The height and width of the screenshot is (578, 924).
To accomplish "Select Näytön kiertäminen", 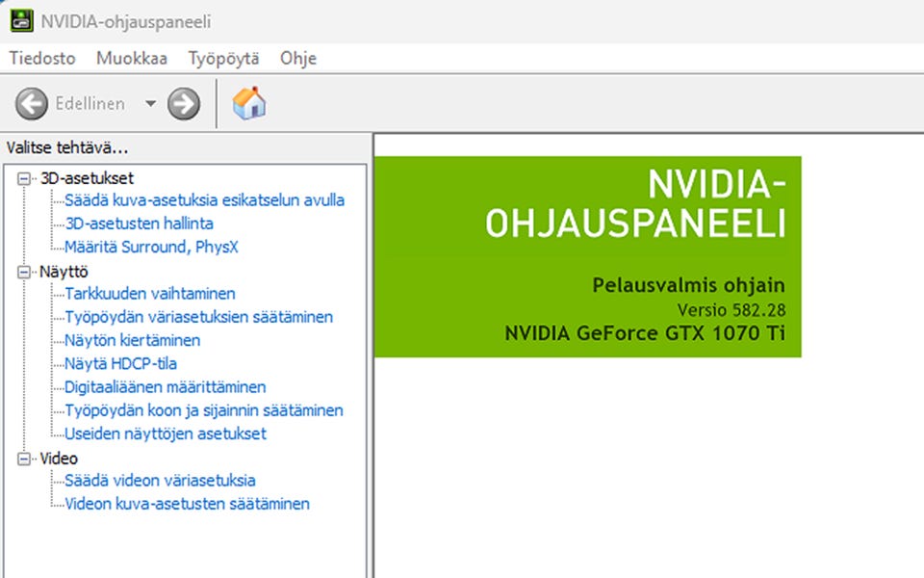I will [x=133, y=340].
